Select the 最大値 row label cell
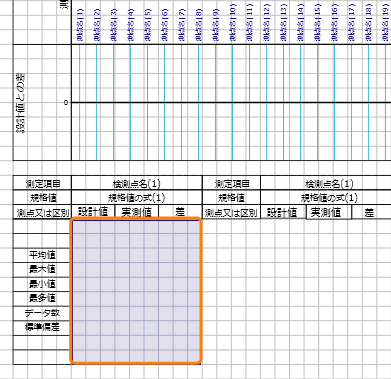391x379 pixels. click(42, 269)
